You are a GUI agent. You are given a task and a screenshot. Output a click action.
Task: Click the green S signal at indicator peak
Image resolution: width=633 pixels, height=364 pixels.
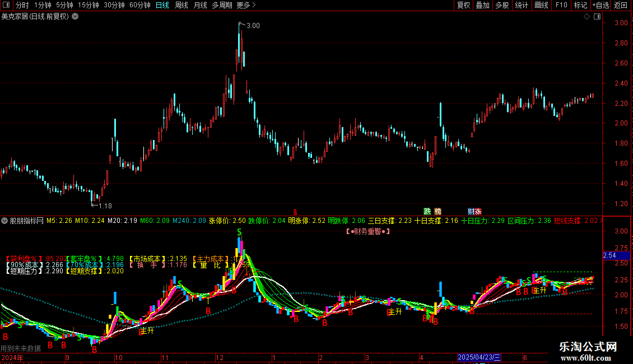coord(239,232)
